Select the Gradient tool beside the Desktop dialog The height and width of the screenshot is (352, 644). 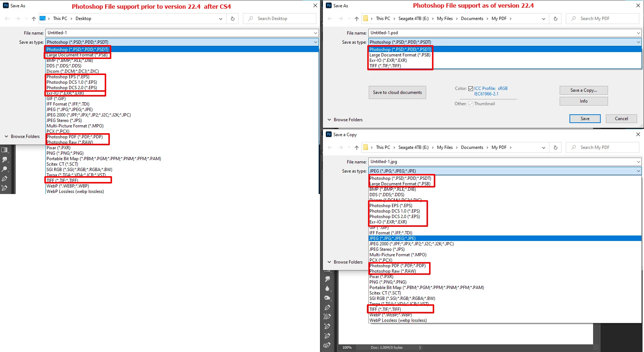(4, 150)
